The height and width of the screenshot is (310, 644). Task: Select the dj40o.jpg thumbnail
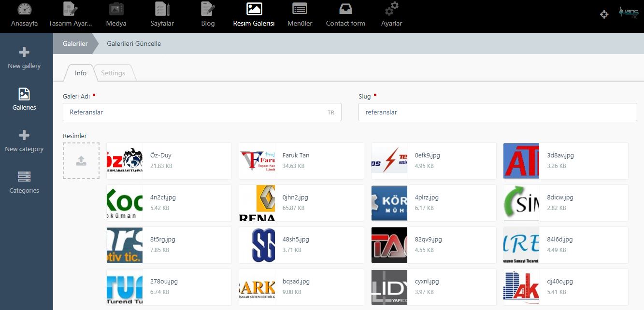point(521,287)
